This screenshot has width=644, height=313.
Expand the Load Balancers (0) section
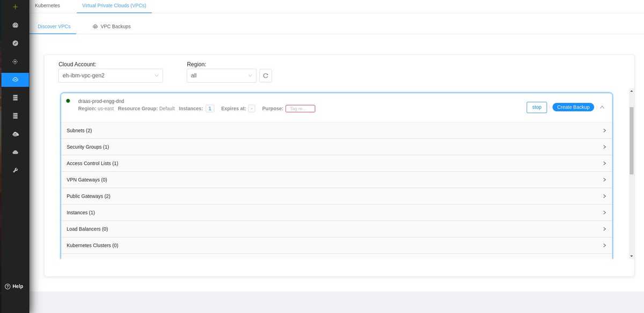pos(336,229)
